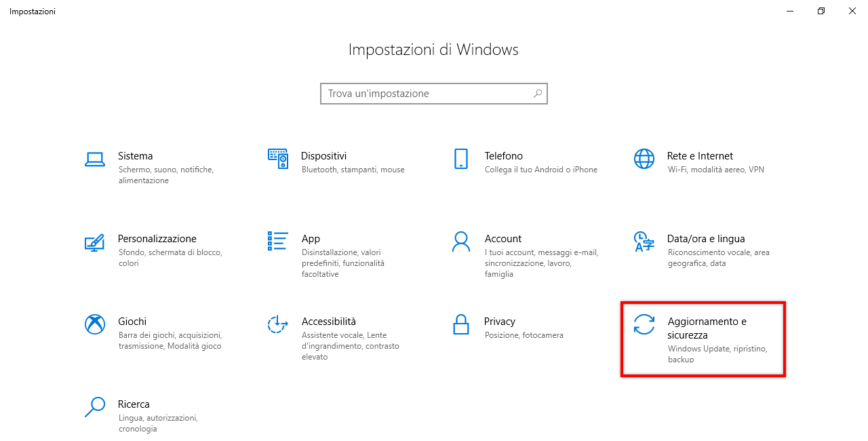Select the Sistema settings label
Viewport: 868px width, 441px height.
tap(135, 155)
